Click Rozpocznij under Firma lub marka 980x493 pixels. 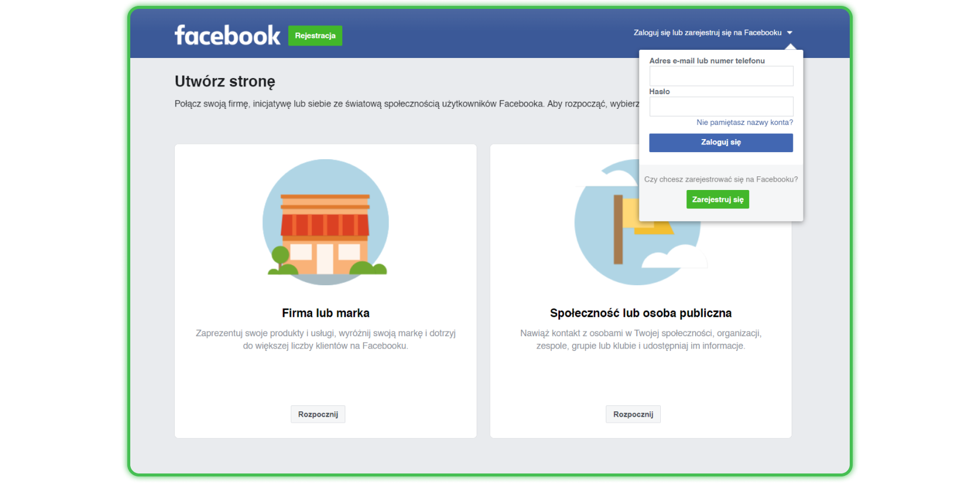[318, 414]
